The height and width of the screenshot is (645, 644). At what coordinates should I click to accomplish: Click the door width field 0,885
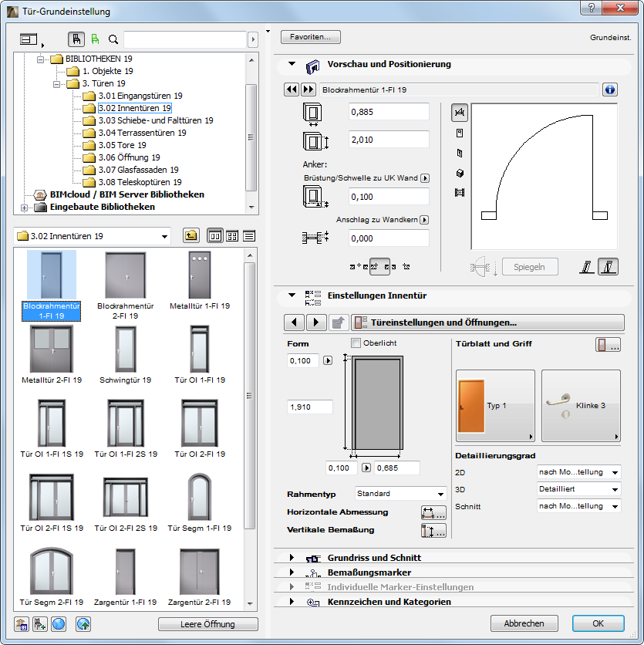tap(389, 112)
